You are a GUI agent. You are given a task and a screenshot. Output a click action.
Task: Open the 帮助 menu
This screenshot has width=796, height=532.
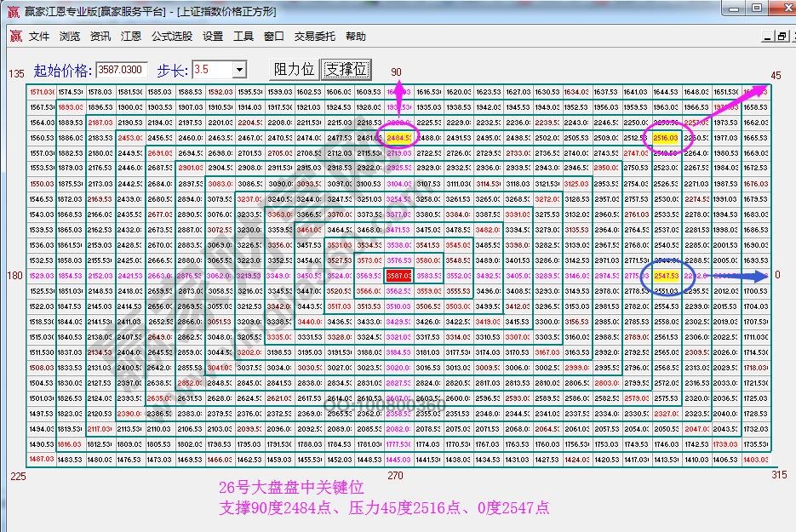click(356, 36)
